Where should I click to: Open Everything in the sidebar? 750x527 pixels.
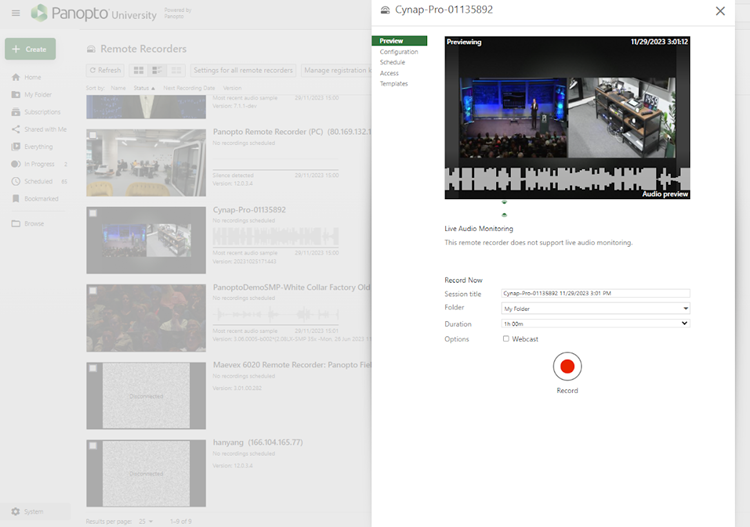[32, 146]
